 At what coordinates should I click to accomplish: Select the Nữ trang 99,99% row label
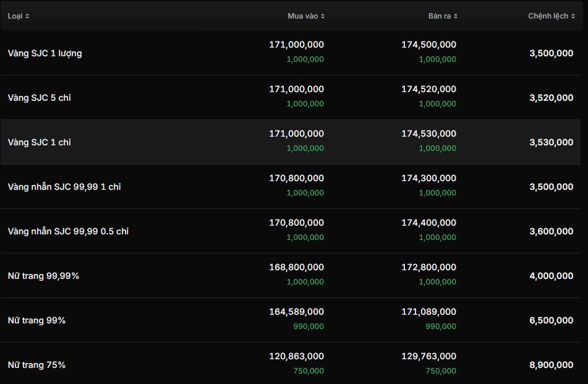click(x=43, y=276)
